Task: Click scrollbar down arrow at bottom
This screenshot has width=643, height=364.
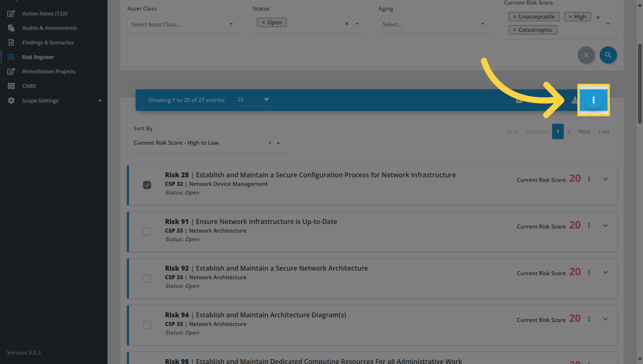Action: point(640,359)
